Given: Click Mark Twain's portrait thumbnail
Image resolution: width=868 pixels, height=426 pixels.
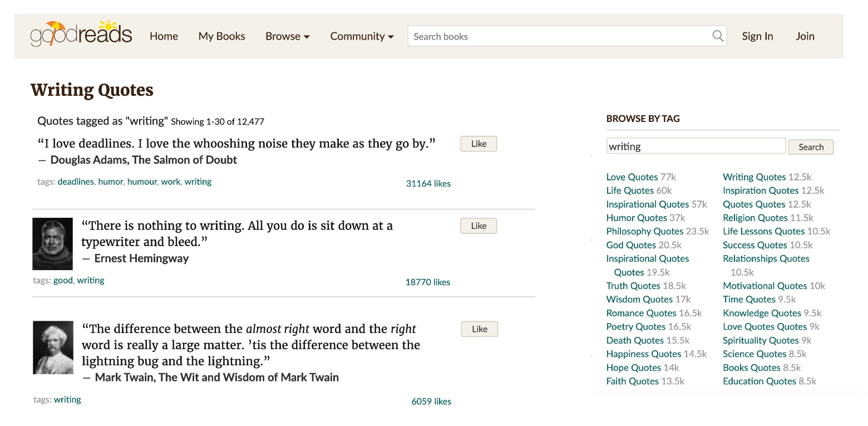Looking at the screenshot, I should click(x=53, y=347).
